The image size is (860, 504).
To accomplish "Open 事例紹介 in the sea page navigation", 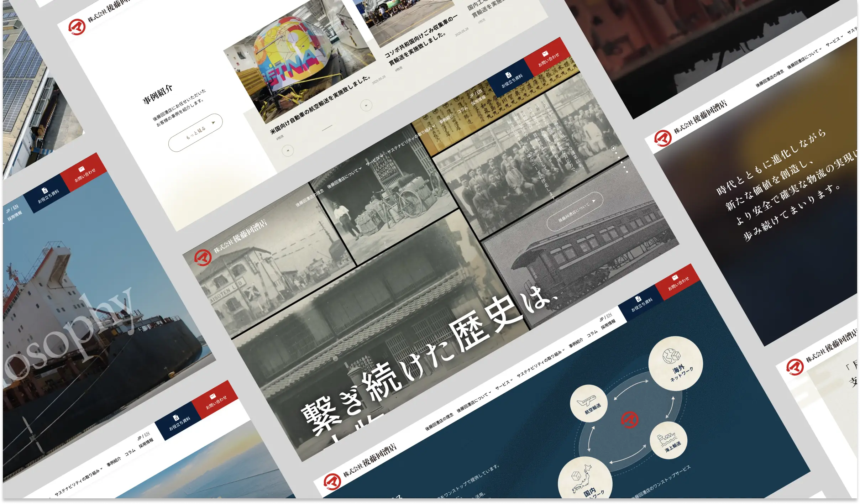I will (114, 462).
